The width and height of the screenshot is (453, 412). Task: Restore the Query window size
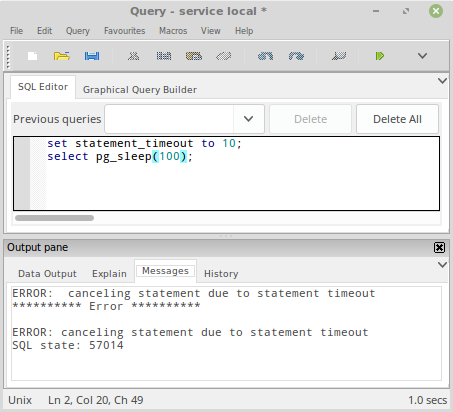coord(406,11)
